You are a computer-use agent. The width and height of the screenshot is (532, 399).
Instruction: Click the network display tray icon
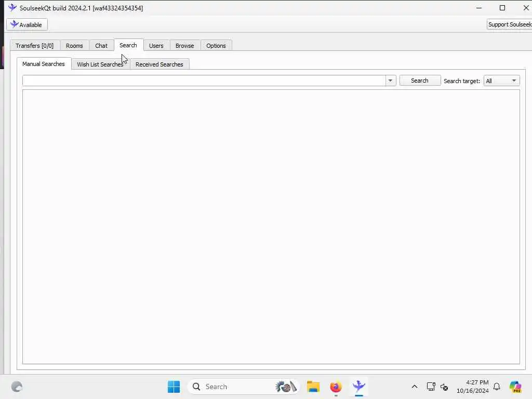[431, 387]
